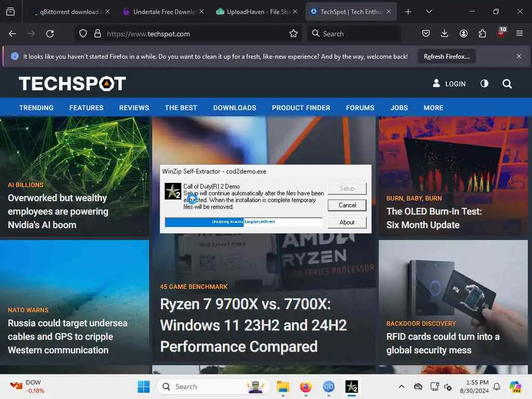Click Call of Duty 2 taskbar icon
532x399 pixels.
(352, 387)
